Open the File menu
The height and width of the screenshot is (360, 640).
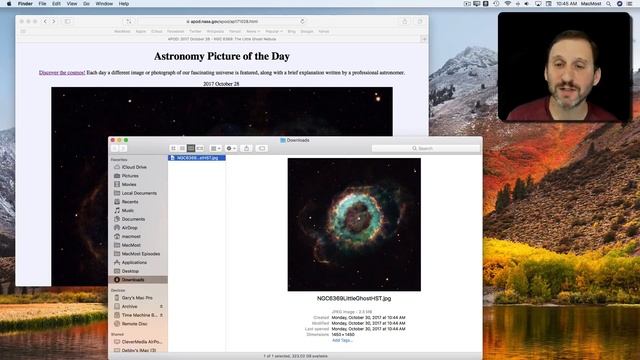pos(42,4)
